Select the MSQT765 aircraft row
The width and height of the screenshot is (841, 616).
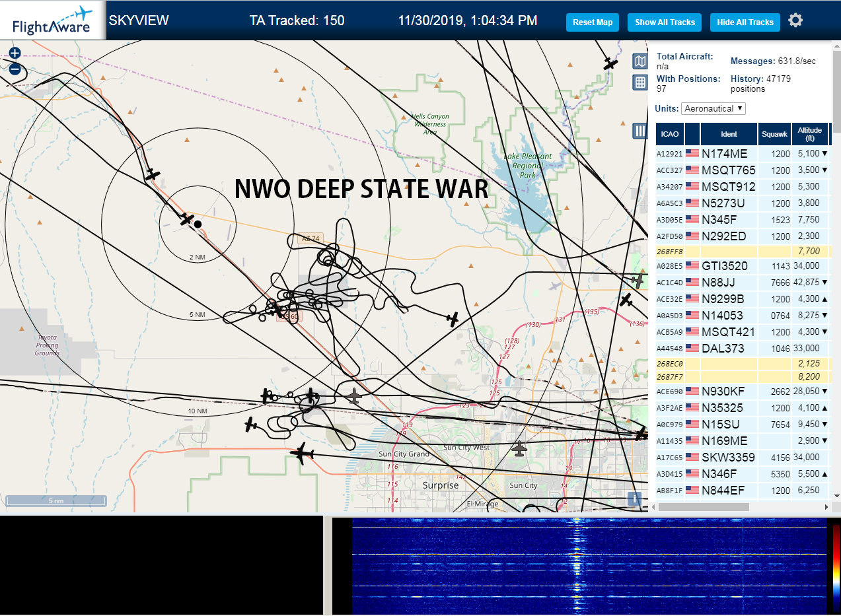tap(743, 170)
